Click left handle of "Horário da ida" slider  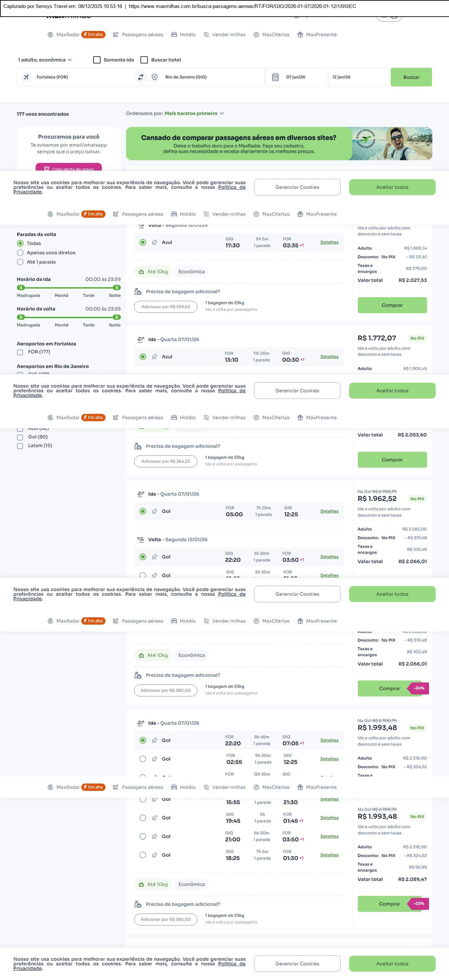click(x=21, y=288)
